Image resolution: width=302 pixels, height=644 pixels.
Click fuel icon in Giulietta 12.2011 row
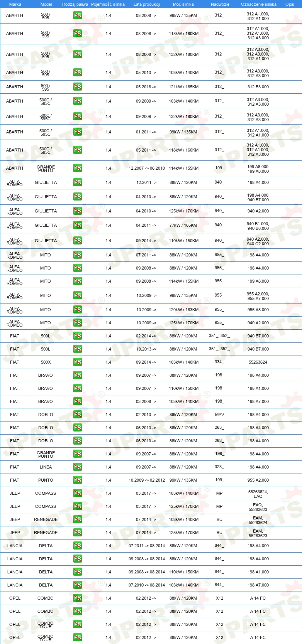[77, 182]
